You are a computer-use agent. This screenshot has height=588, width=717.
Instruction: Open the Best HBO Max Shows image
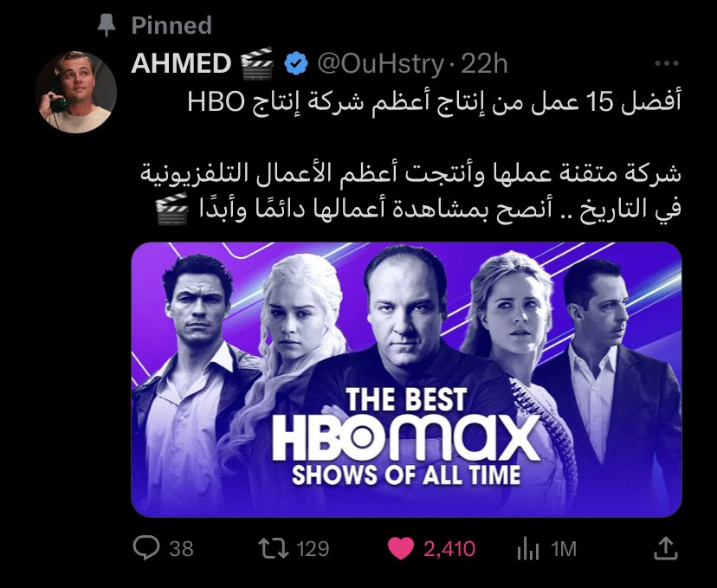click(x=406, y=379)
